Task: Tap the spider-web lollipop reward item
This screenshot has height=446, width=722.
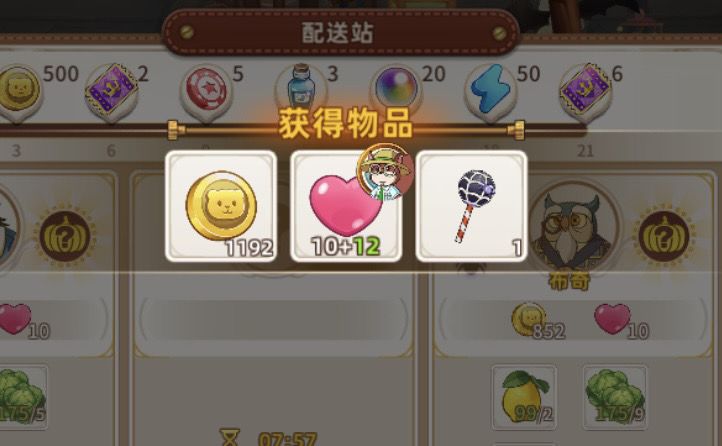Action: [x=472, y=206]
